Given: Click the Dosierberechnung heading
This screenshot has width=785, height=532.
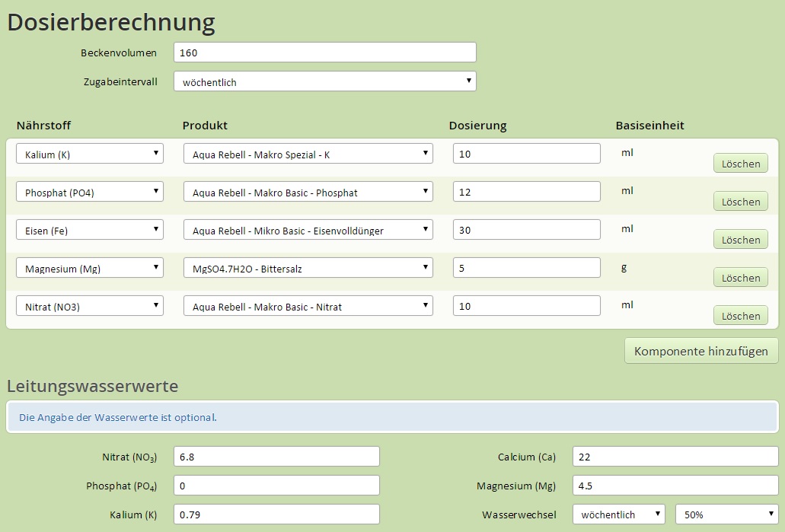Looking at the screenshot, I should click(111, 23).
